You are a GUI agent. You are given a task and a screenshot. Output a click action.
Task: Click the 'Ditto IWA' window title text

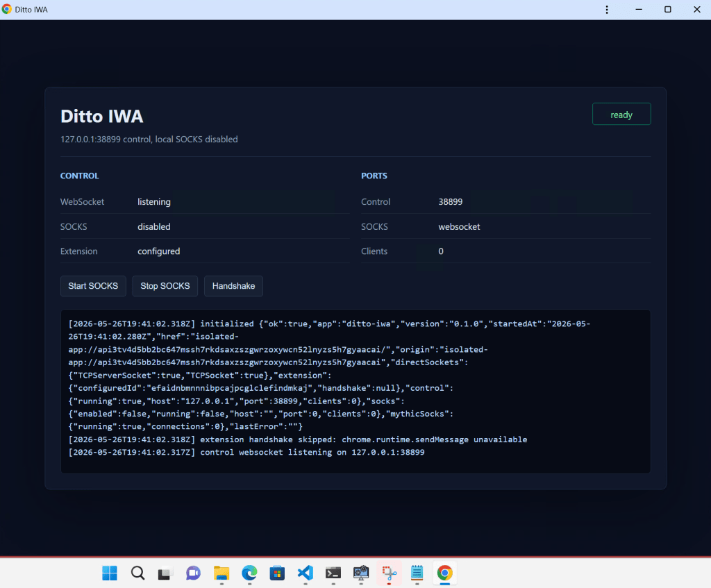[x=31, y=10]
